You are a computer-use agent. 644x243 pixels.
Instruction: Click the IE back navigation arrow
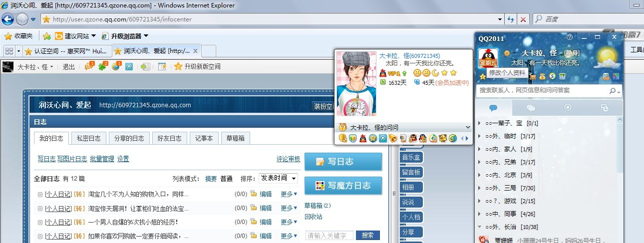[x=7, y=19]
